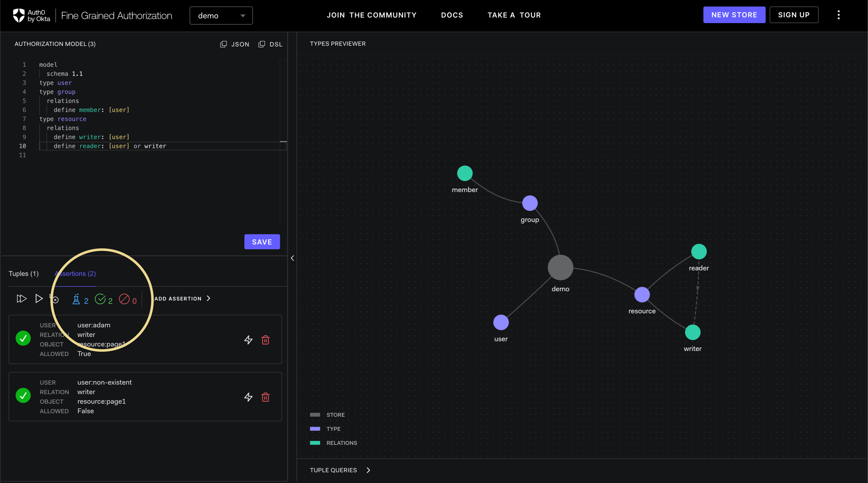Click the green check on user:non-existent assertion
This screenshot has height=483, width=868.
23,395
